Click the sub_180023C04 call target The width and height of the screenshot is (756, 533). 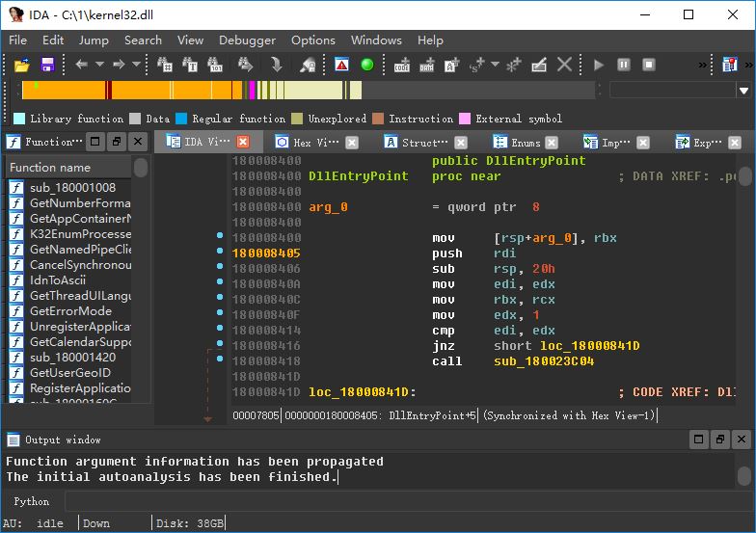(x=542, y=361)
